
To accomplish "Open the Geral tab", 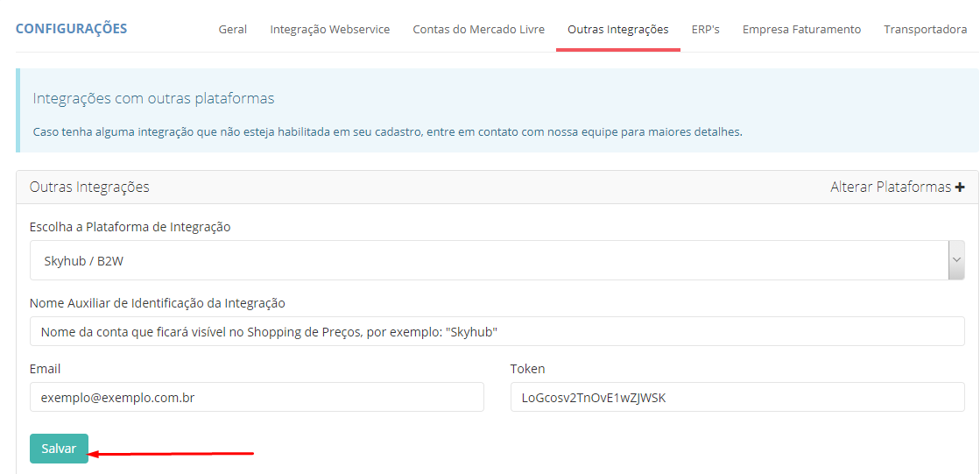I will coord(232,30).
